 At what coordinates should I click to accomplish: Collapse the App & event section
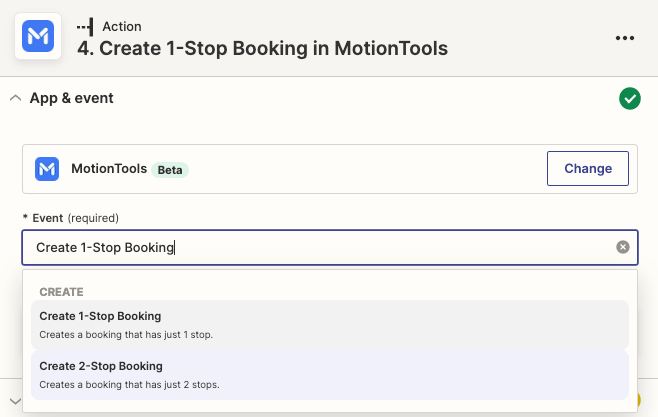tap(16, 98)
